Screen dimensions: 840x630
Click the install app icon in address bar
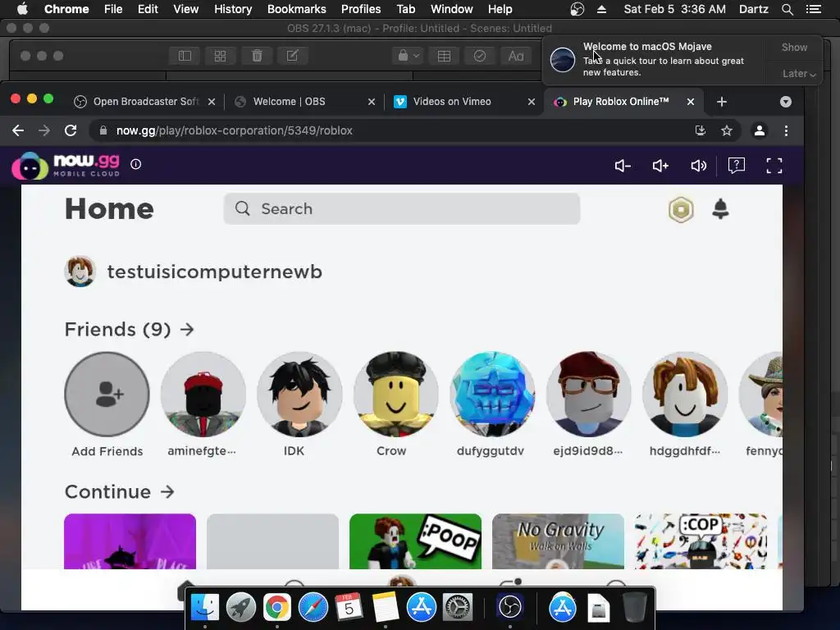[701, 130]
